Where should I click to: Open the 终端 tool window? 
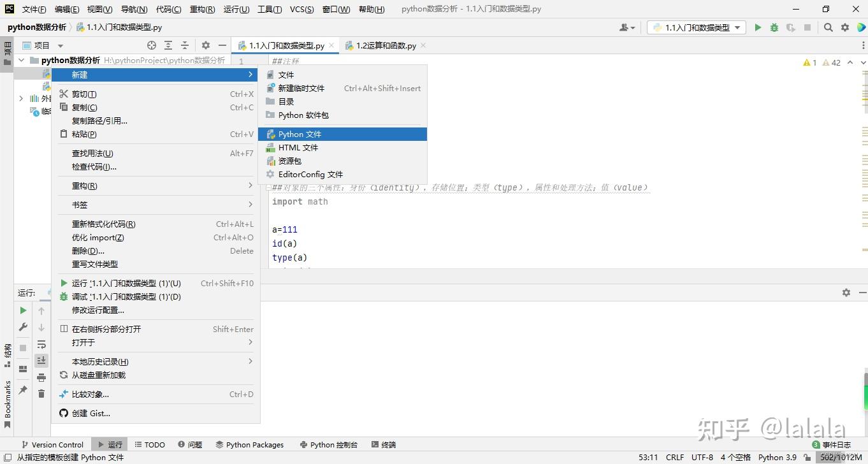384,445
